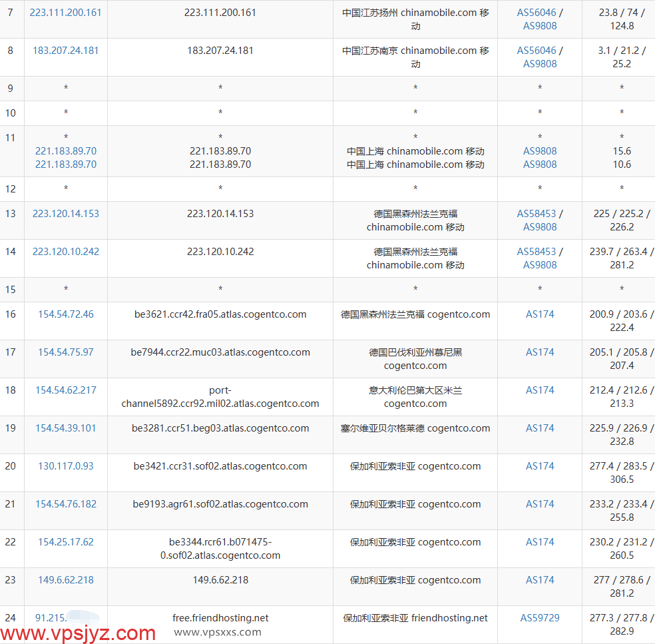
Task: Click latency value 225.9 / 226.9 / 232.8
Action: 622,435
